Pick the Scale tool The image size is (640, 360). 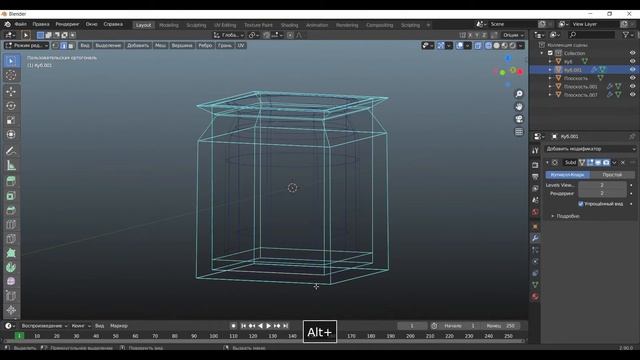click(11, 120)
